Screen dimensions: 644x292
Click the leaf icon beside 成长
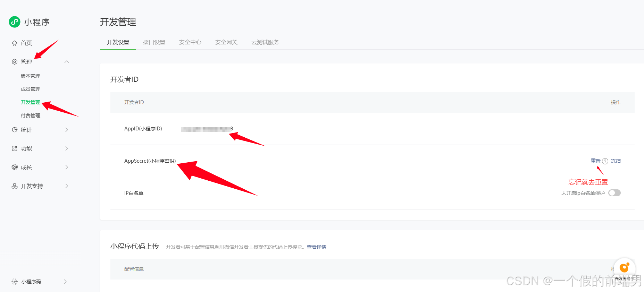[15, 167]
